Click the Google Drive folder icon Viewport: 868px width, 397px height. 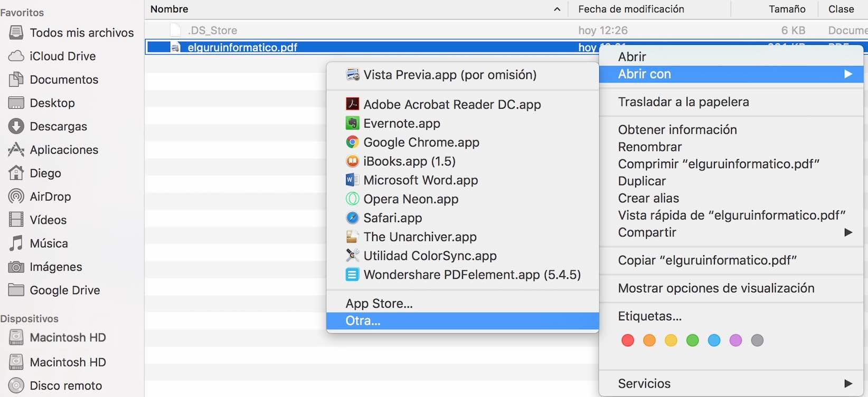pos(16,290)
